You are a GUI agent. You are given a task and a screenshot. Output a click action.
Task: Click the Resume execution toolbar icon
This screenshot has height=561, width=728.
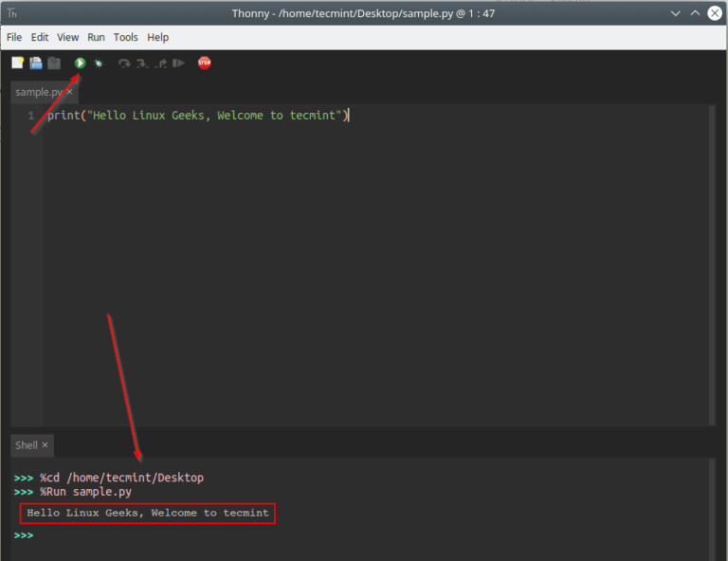click(x=178, y=63)
